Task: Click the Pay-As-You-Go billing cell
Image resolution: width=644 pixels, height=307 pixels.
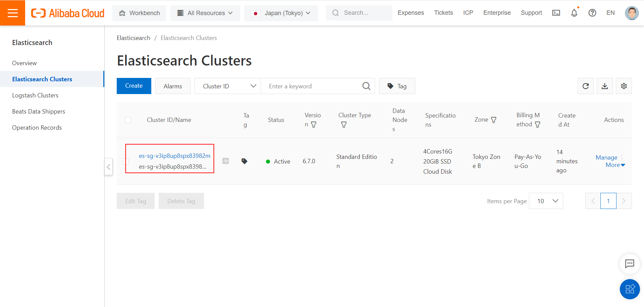Action: 528,162
